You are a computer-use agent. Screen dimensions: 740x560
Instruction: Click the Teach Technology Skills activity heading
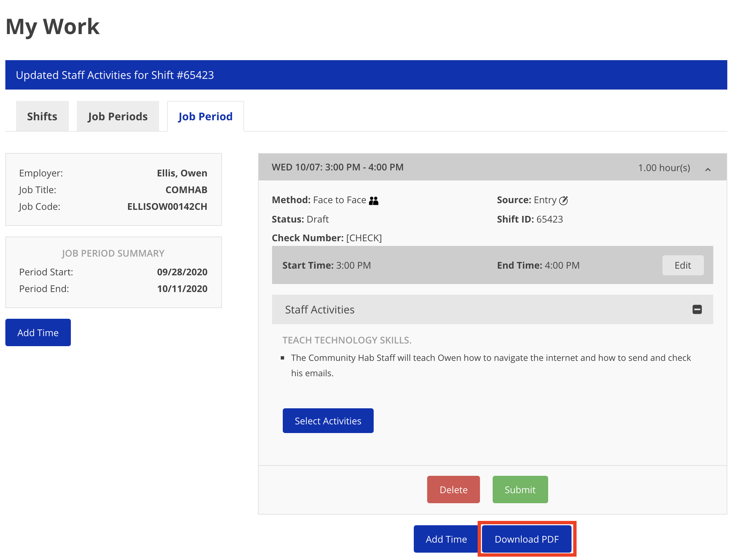click(x=347, y=340)
